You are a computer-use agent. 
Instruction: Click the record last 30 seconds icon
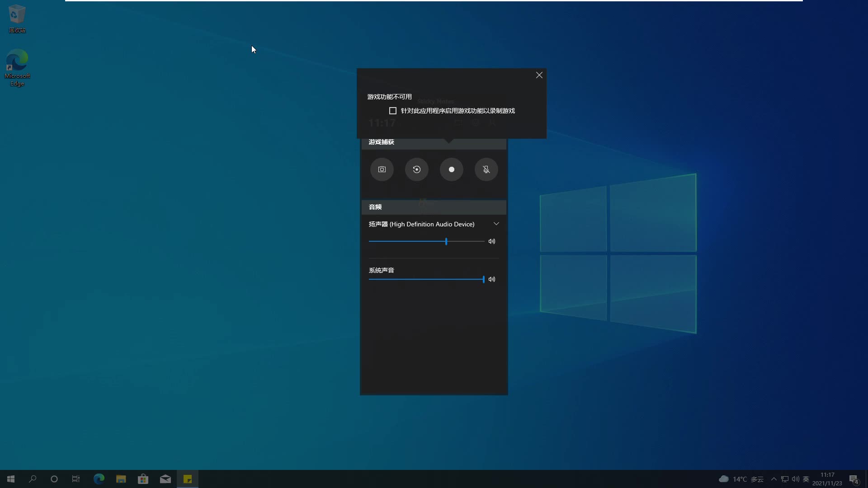pos(416,169)
